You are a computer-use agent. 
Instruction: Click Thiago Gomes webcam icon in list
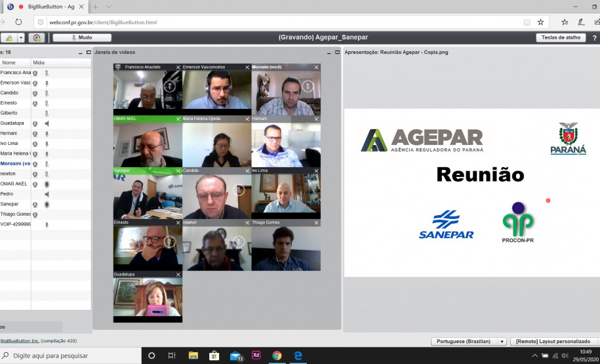pyautogui.click(x=35, y=214)
